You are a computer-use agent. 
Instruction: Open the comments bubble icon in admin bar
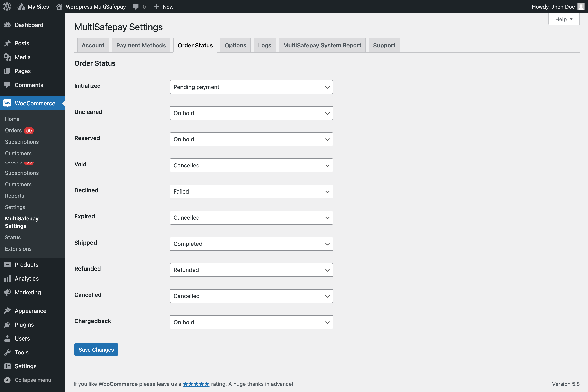pos(136,7)
